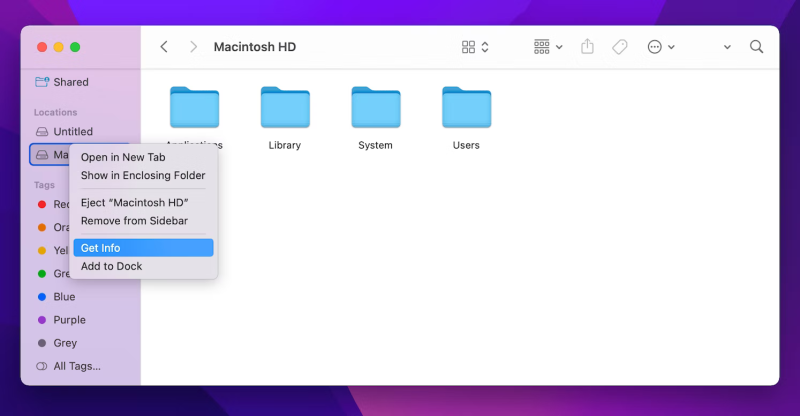800x416 pixels.
Task: Open the More actions ellipsis menu
Action: coord(661,47)
